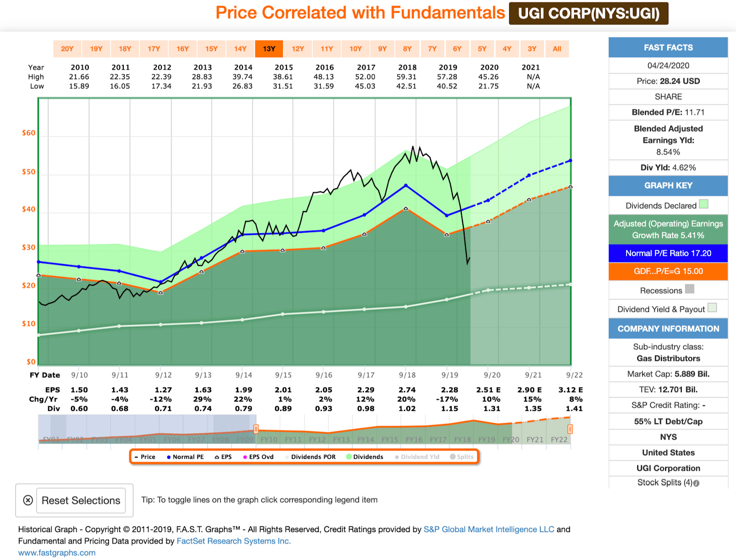736x560 pixels.
Task: Click the COMPANY INFORMATION header
Action: (668, 329)
